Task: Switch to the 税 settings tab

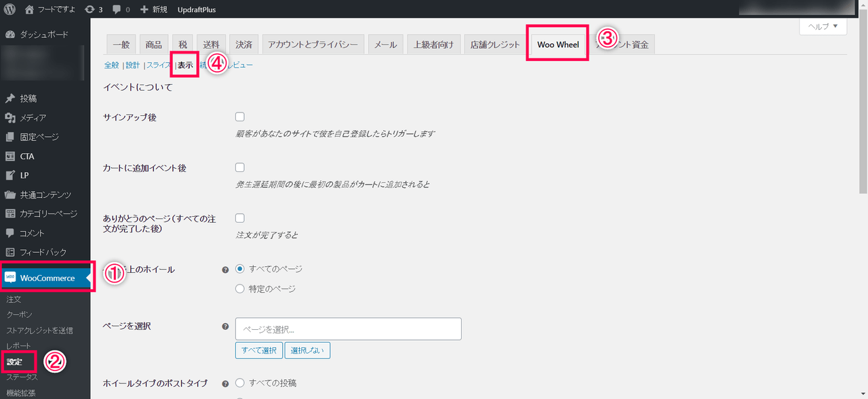Action: 182,45
